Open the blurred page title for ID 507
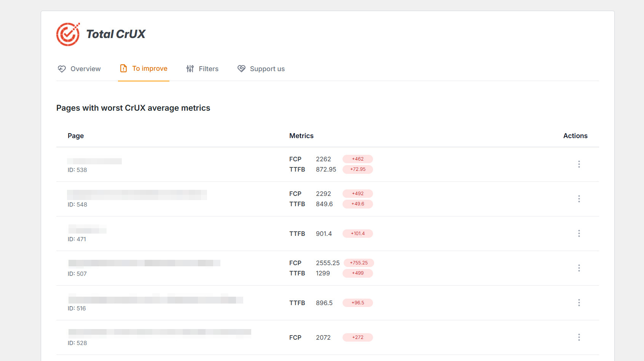644x361 pixels. pyautogui.click(x=144, y=263)
